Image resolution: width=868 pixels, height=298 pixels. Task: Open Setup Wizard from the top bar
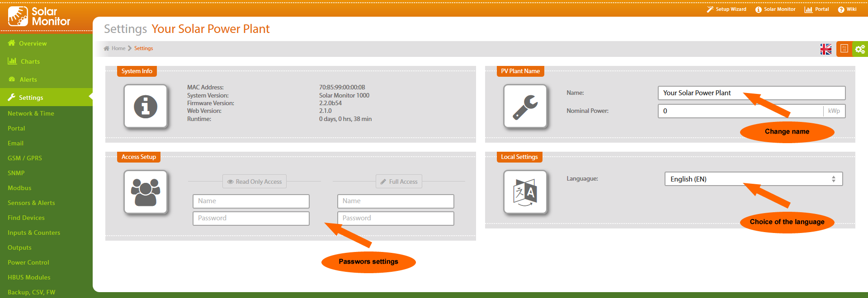pyautogui.click(x=726, y=9)
